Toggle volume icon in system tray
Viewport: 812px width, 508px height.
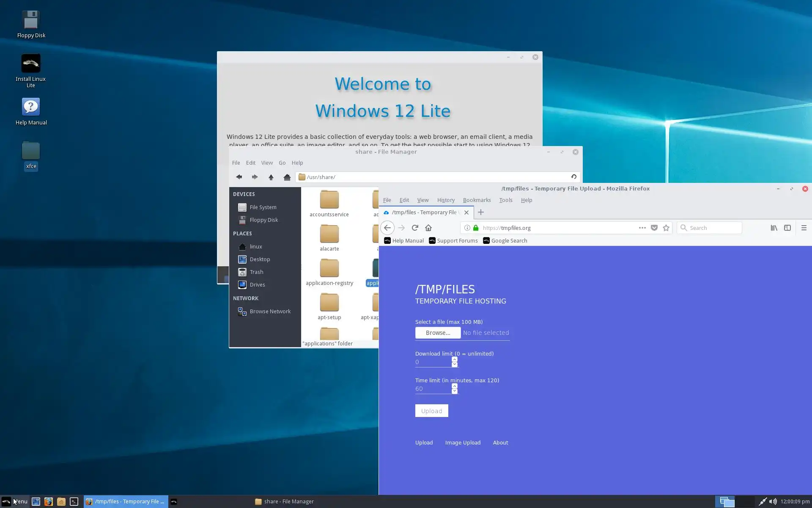tap(773, 501)
